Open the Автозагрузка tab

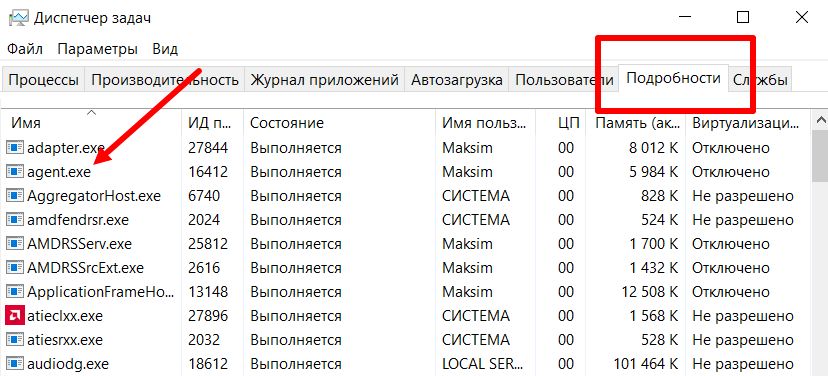(x=457, y=80)
